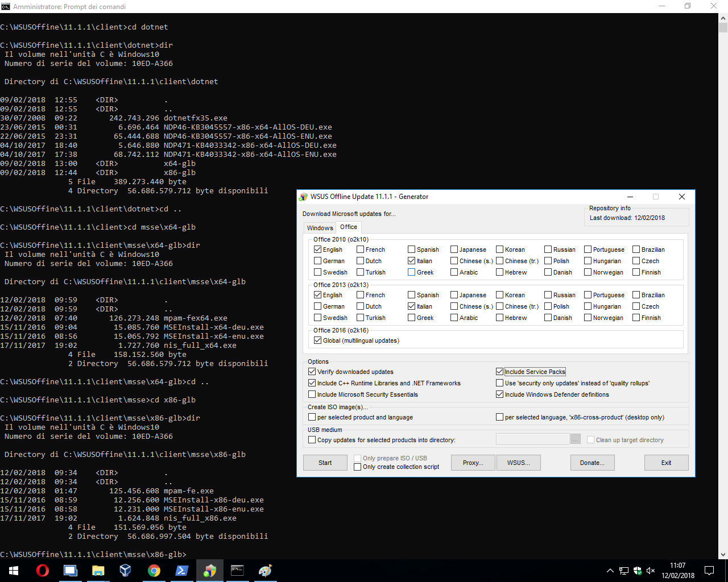The image size is (728, 582).
Task: Switch to the WSUS Offline Update taskbar icon
Action: 210,571
